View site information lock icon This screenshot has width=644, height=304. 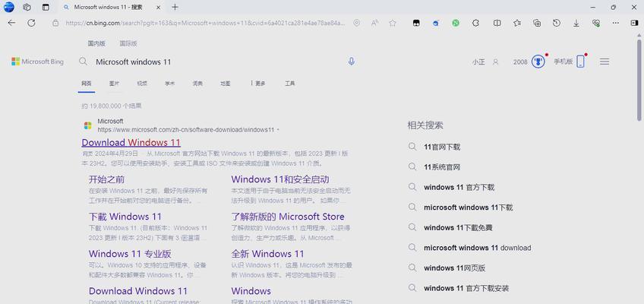55,24
